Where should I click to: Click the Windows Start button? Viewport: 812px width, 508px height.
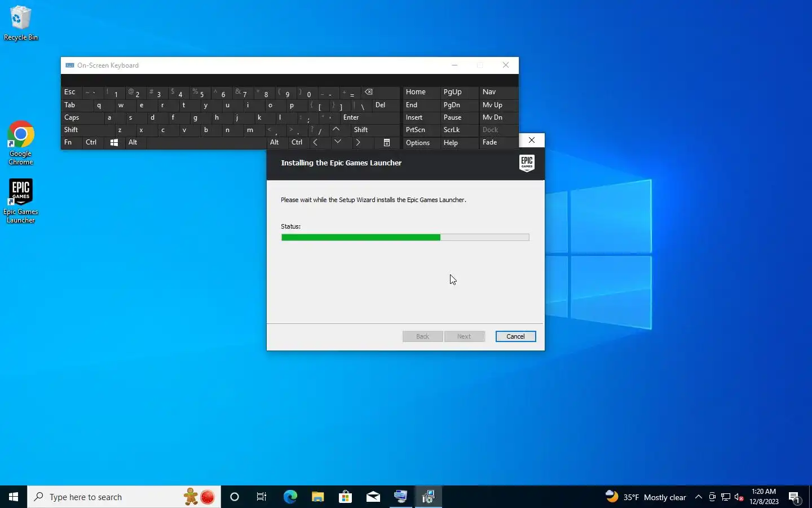[x=14, y=497]
